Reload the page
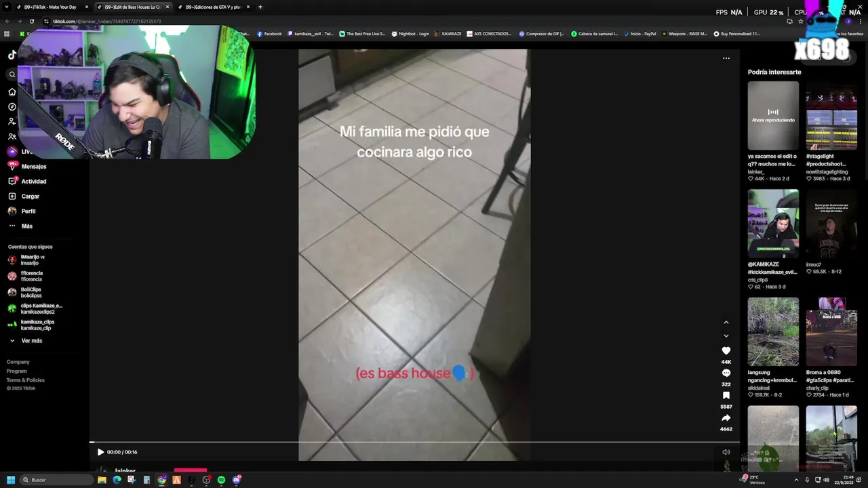 pyautogui.click(x=32, y=21)
